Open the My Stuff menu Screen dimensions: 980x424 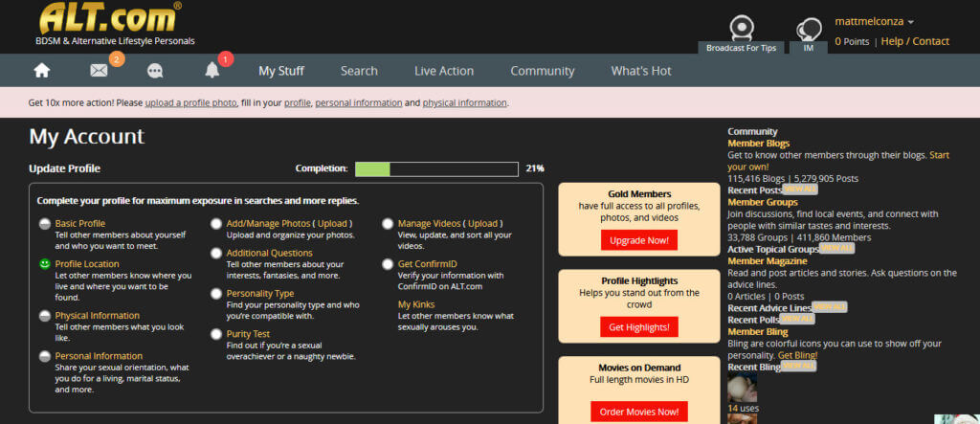coord(281,71)
